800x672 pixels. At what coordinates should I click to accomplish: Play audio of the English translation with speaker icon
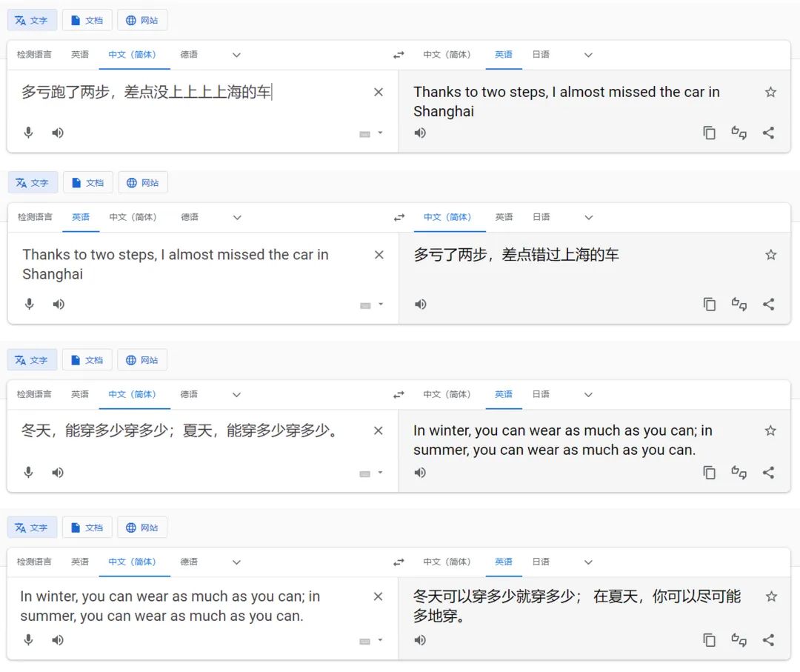pos(420,133)
